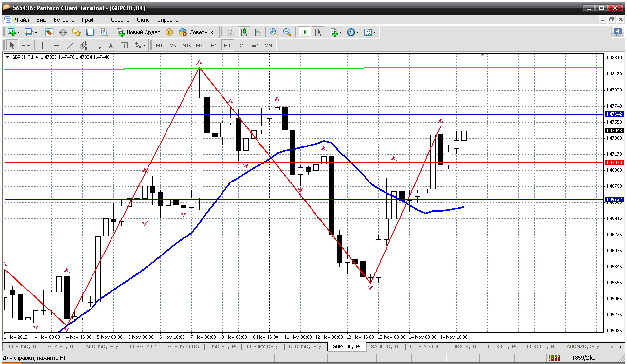Set timeframe to M5

click(x=173, y=45)
